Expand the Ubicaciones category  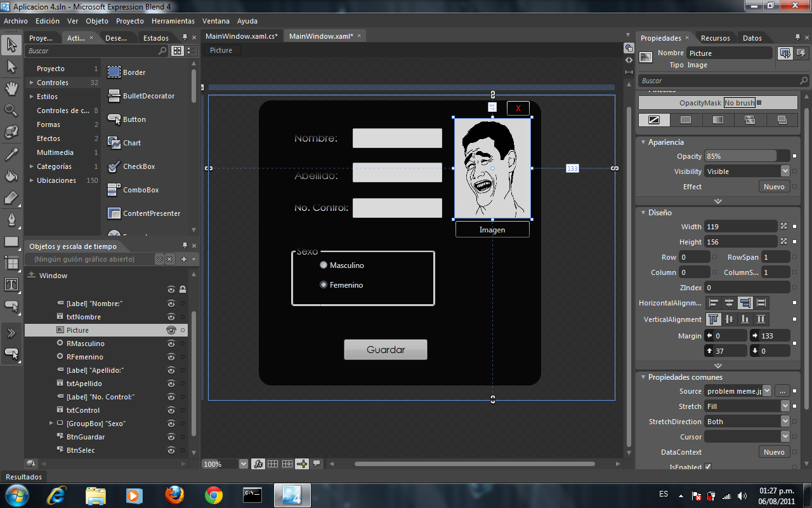coord(32,180)
